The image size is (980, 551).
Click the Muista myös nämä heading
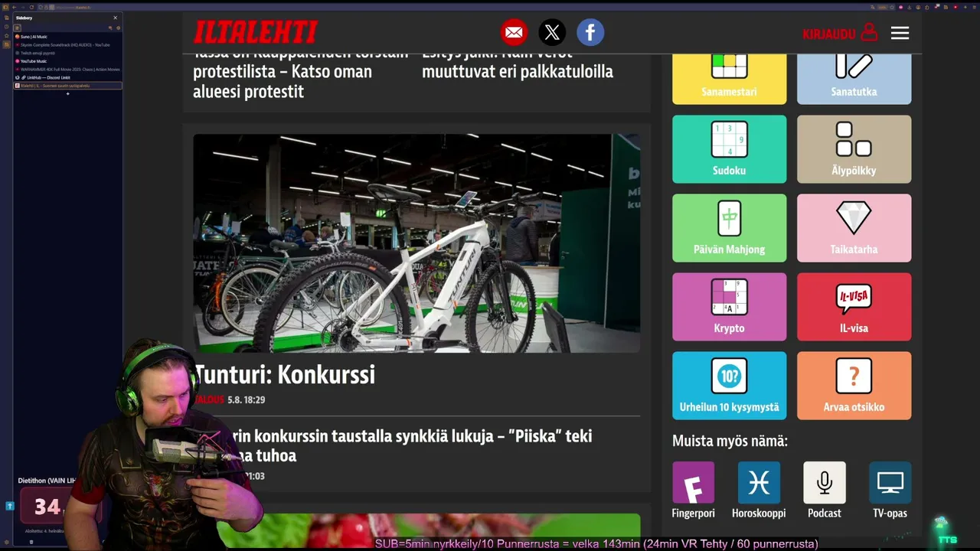[730, 441]
